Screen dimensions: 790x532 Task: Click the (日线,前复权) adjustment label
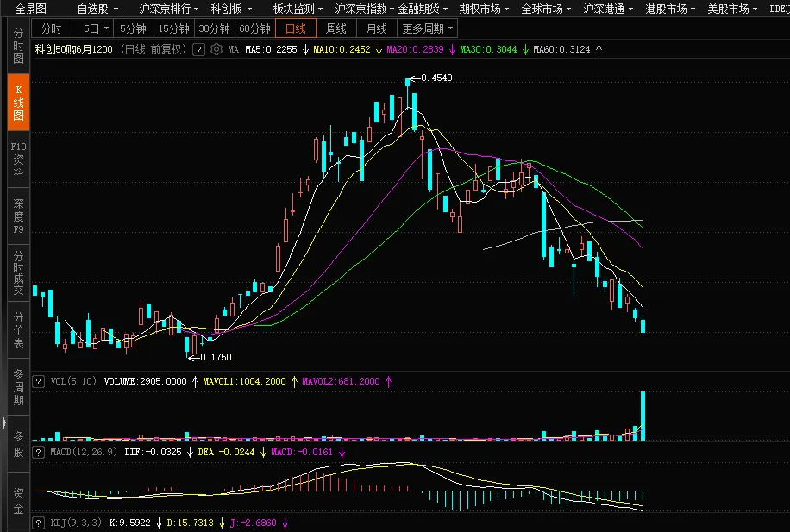point(154,49)
